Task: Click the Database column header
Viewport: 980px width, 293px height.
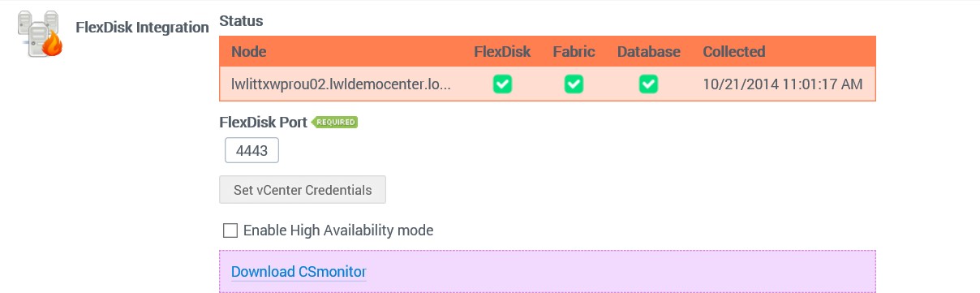Action: 648,52
